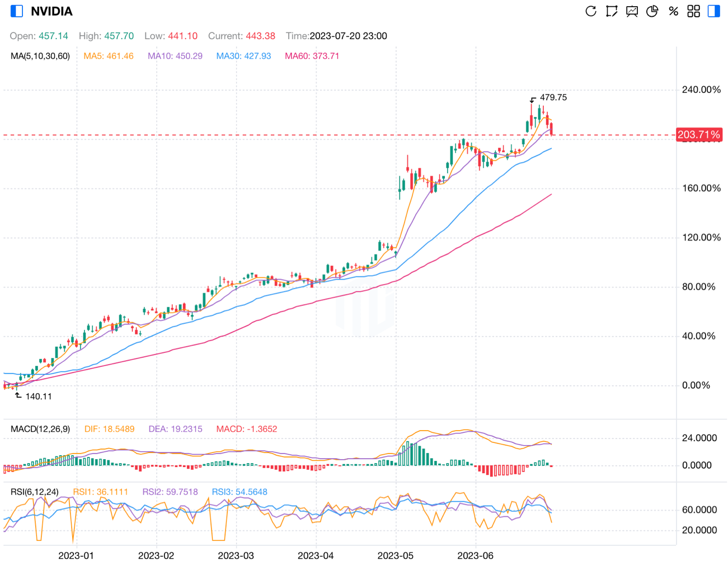Screen dimensions: 728x566
Task: Open the RSI(6,12,24) indicator settings
Action: tap(35, 492)
